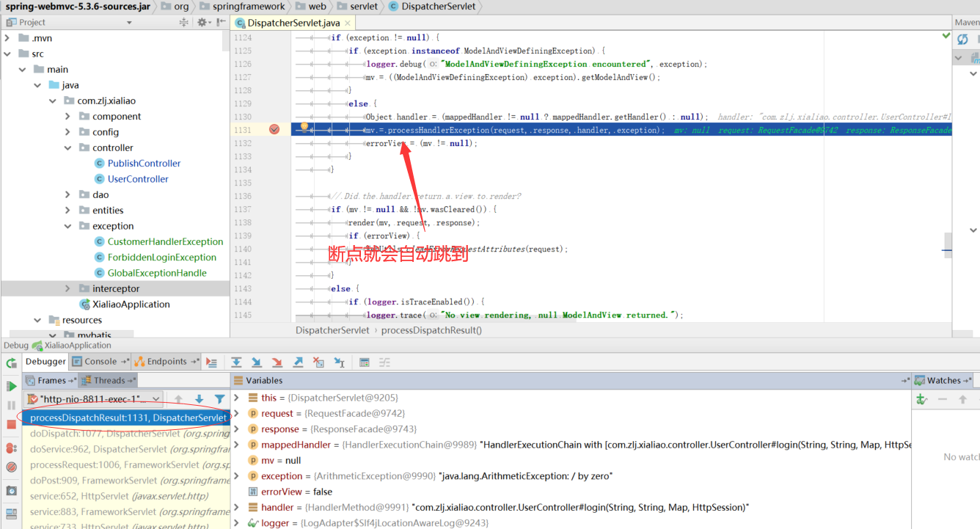Open the thread dropdown http-nio-8811-exec-1

(94, 399)
